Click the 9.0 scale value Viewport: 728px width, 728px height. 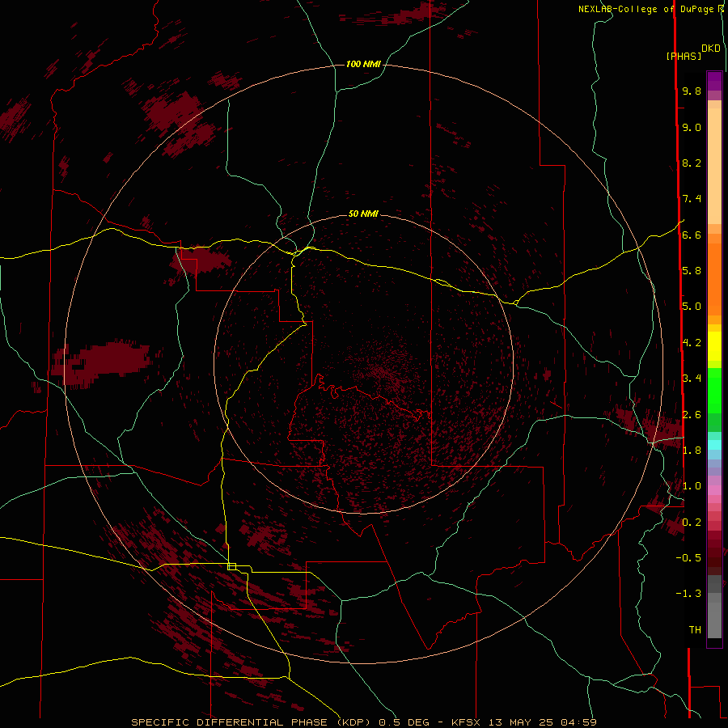click(x=692, y=127)
